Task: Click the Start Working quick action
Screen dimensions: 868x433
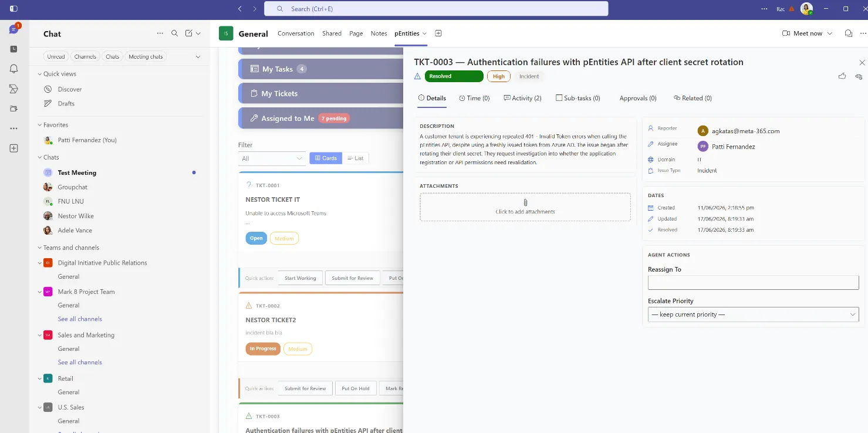Action: [x=300, y=278]
